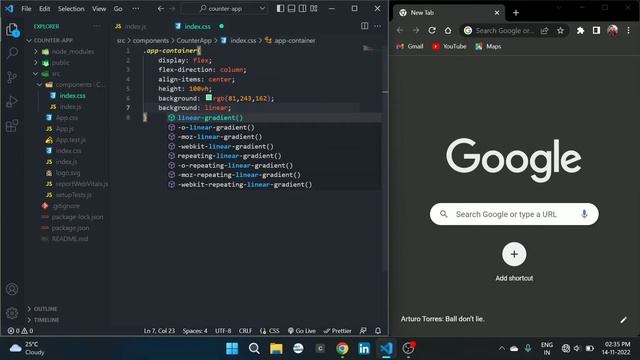The width and height of the screenshot is (640, 360).
Task: Split the editor to the right
Action: pyautogui.click(x=364, y=26)
